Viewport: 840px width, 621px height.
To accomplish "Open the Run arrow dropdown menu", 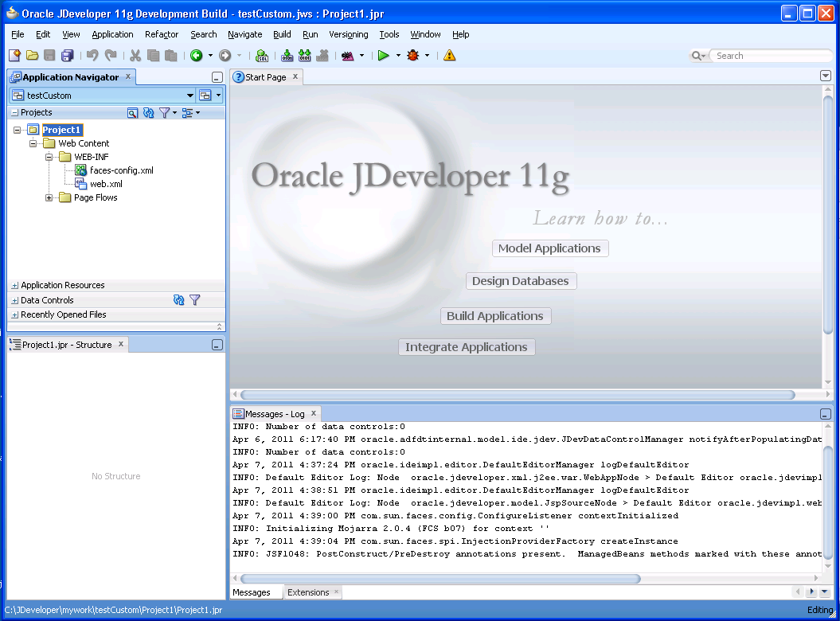I will pos(398,55).
